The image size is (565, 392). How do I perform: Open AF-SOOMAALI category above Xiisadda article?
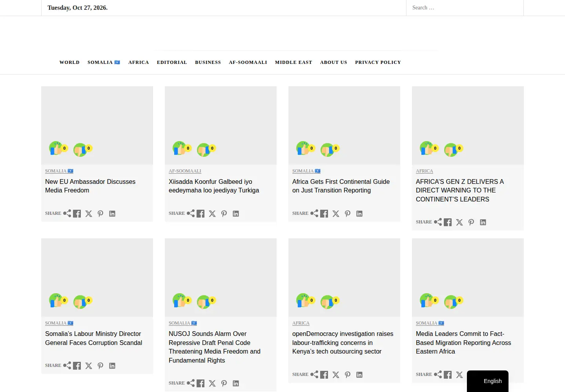coord(185,171)
